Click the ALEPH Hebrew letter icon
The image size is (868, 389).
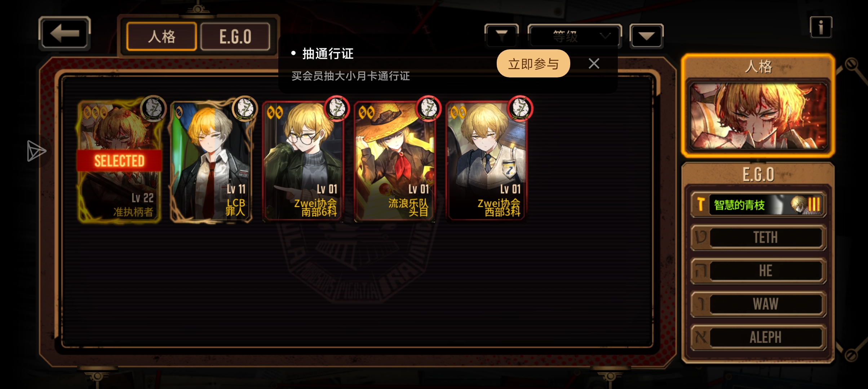click(x=701, y=337)
